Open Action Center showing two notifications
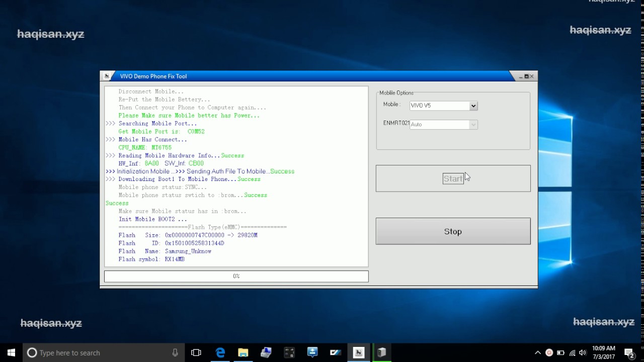 click(x=628, y=352)
